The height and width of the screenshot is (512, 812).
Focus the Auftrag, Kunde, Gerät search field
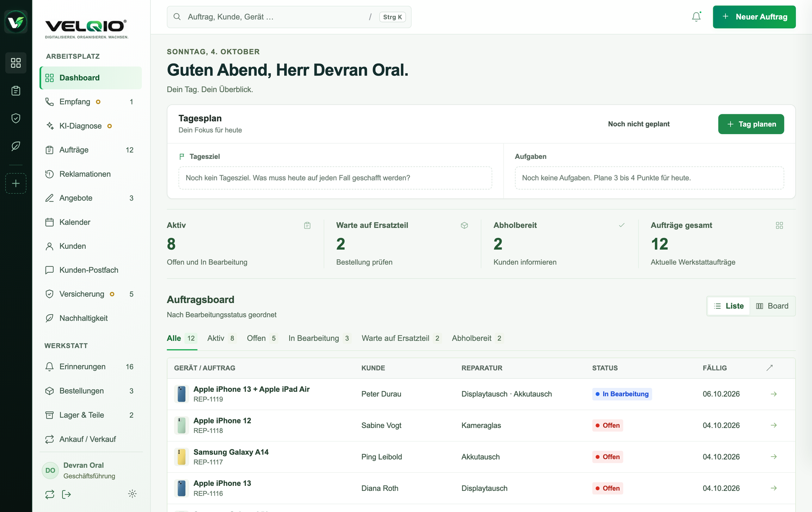tap(289, 17)
